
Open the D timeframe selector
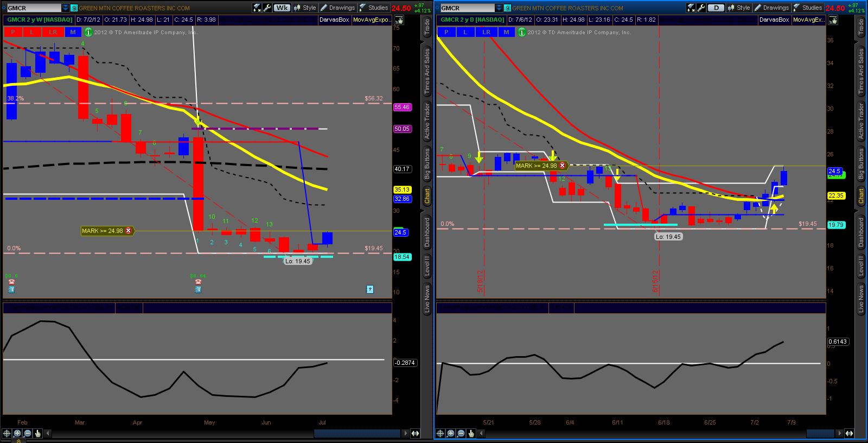(716, 8)
